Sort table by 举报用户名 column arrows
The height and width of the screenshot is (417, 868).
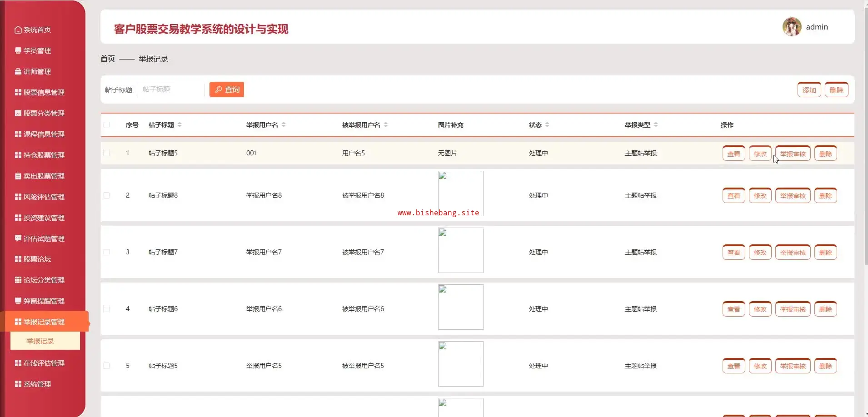(x=284, y=125)
